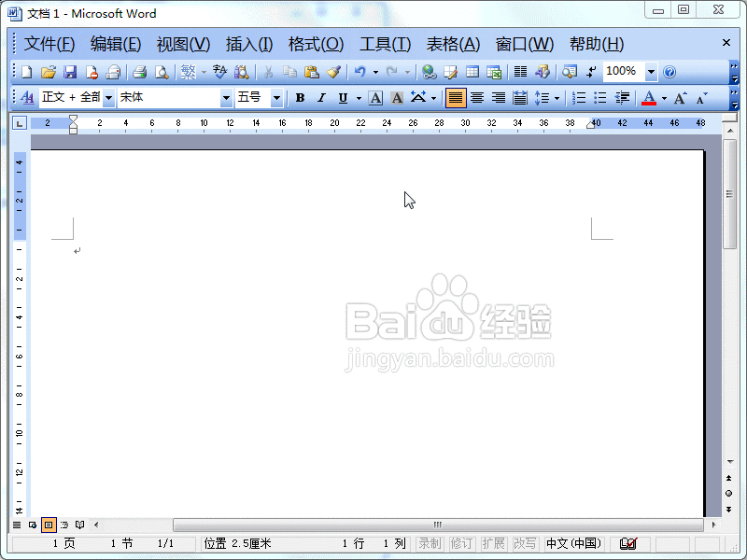Save the document with the floppy disk icon

[x=70, y=72]
